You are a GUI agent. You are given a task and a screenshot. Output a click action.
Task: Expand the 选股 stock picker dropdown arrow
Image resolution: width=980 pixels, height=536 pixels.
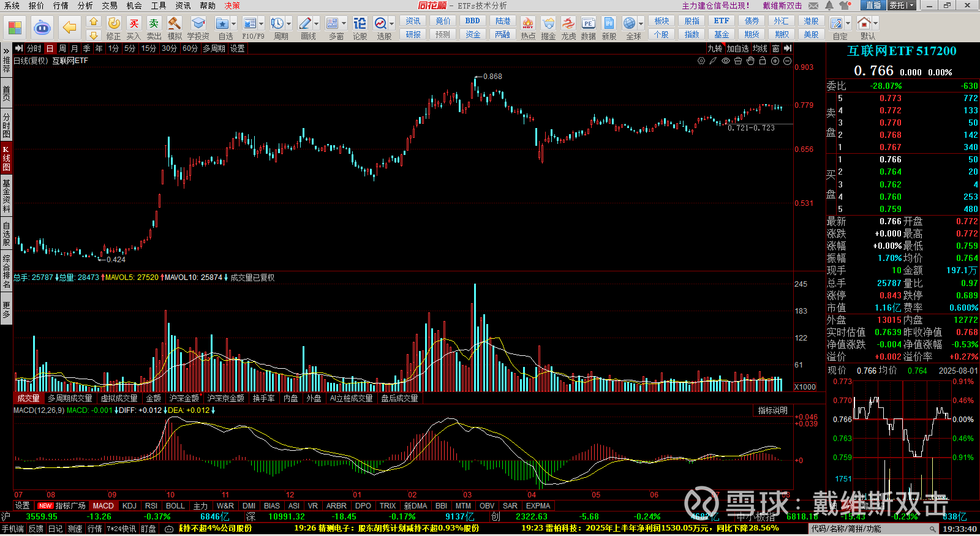[x=391, y=23]
